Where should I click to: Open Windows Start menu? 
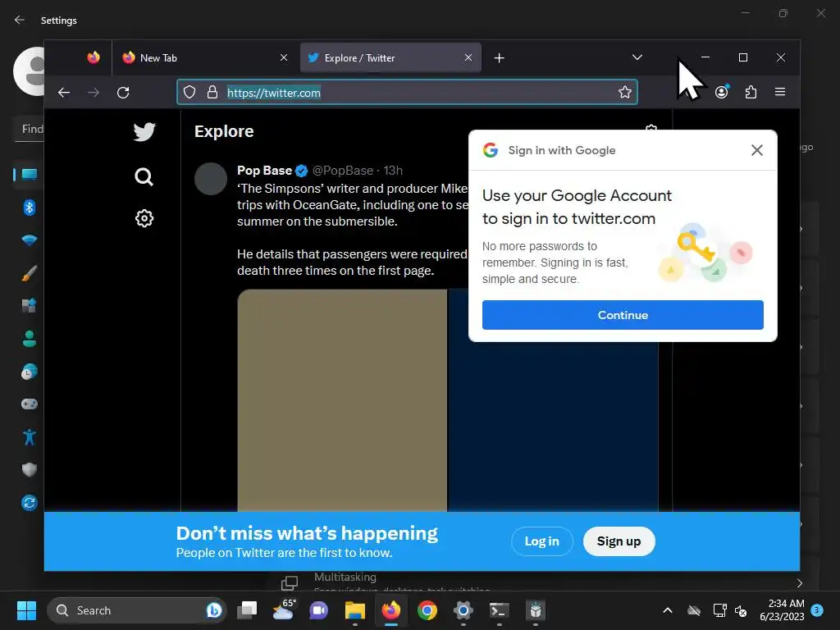[26, 610]
